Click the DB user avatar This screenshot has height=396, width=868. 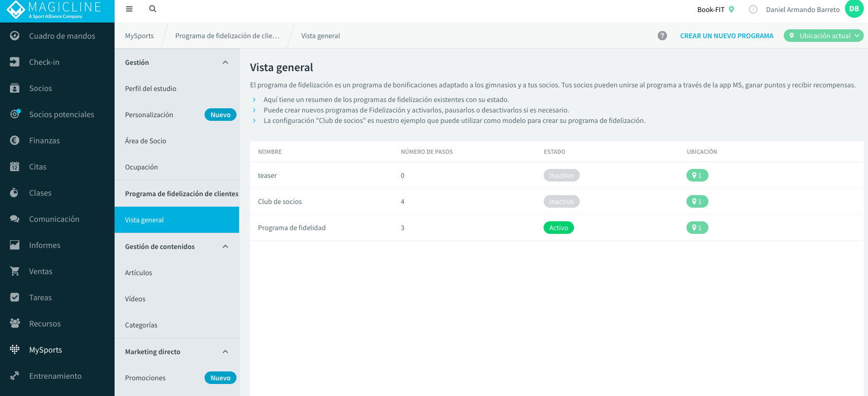tap(854, 9)
